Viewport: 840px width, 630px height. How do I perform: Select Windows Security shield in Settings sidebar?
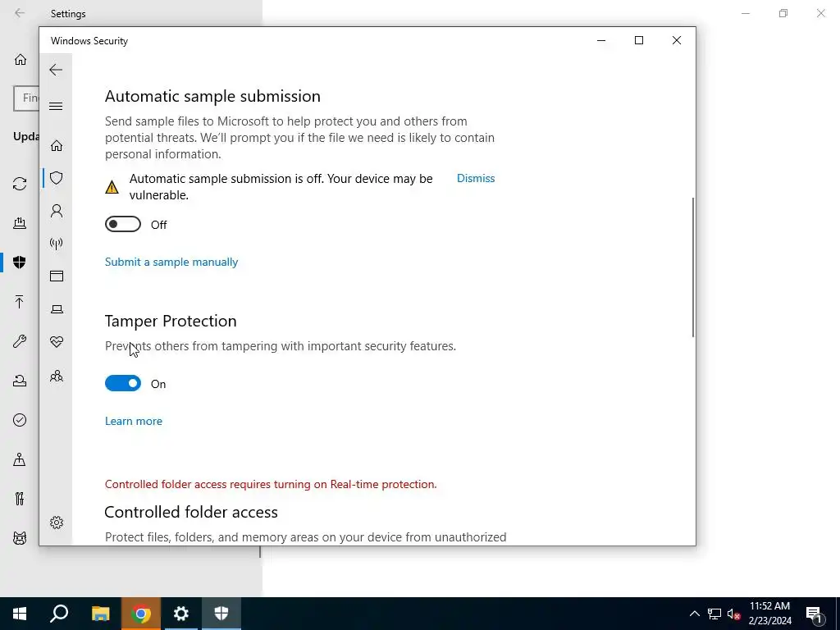tap(20, 262)
